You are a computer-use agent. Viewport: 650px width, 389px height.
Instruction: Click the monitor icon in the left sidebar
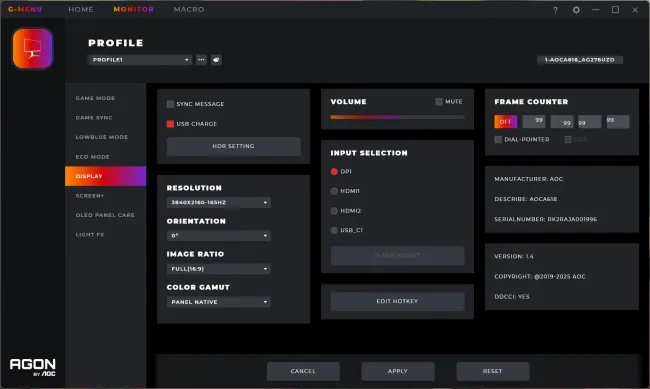pyautogui.click(x=33, y=48)
